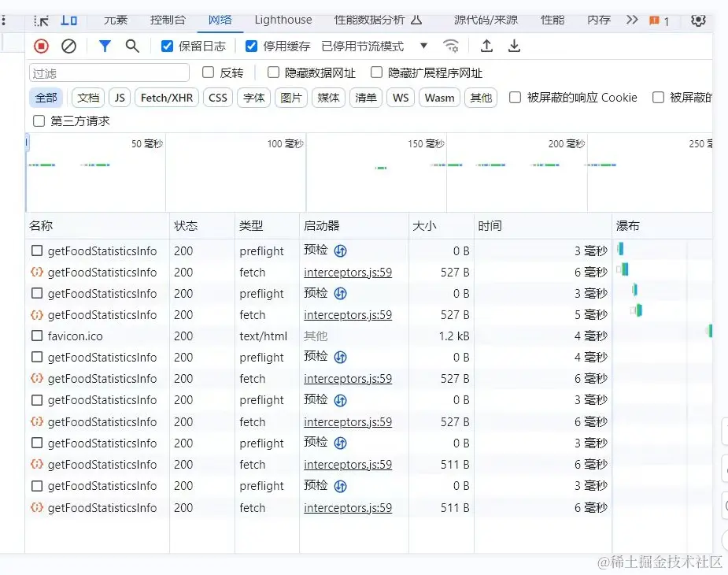Toggle device toolbar icon
Image resolution: width=728 pixels, height=575 pixels.
(68, 20)
